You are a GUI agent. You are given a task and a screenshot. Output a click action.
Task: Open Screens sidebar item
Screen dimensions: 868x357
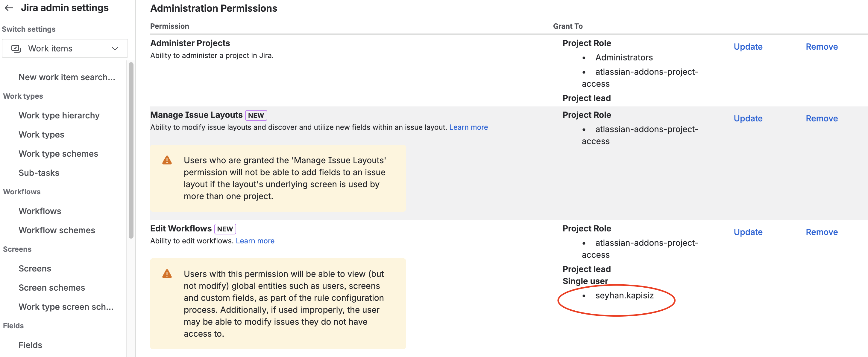coord(35,268)
